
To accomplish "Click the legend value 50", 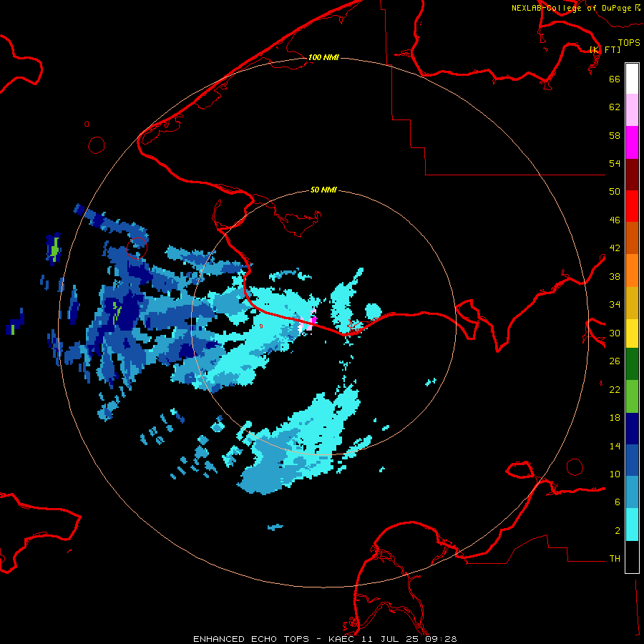I will click(x=615, y=192).
